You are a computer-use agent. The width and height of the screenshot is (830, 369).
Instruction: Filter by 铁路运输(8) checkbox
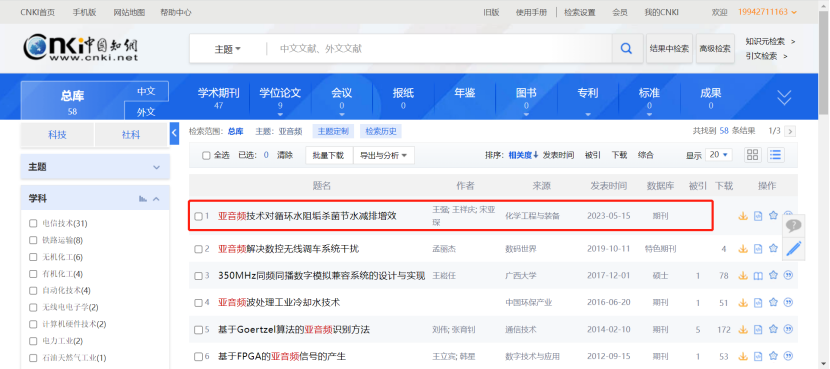coord(33,240)
